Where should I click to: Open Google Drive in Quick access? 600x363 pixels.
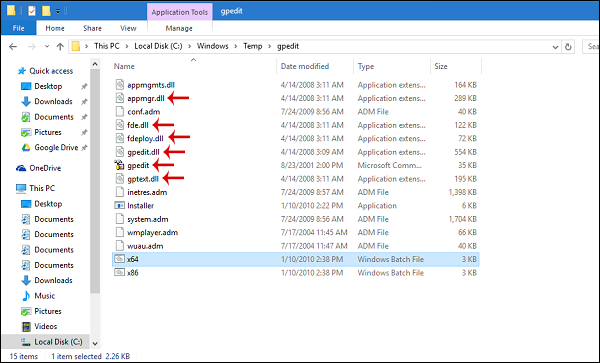(x=56, y=147)
